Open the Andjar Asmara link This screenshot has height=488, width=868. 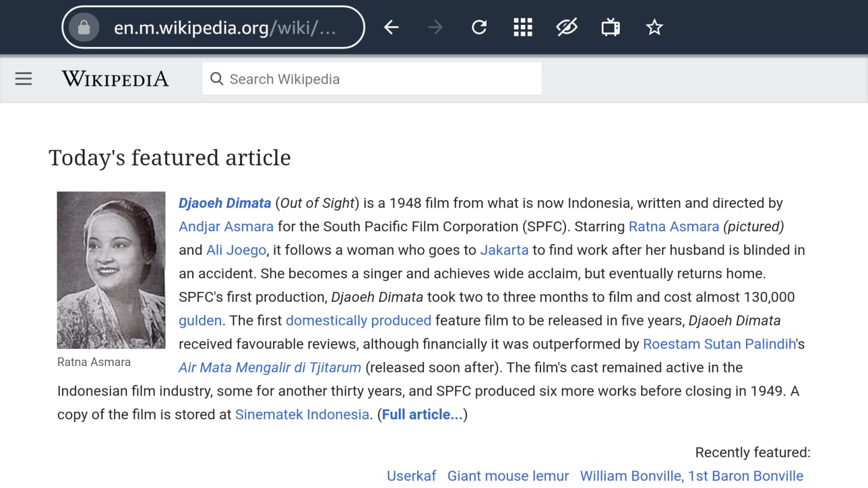(x=226, y=227)
